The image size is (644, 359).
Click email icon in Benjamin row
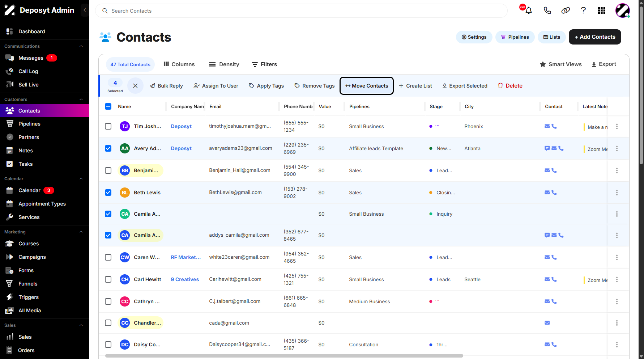[x=547, y=170]
